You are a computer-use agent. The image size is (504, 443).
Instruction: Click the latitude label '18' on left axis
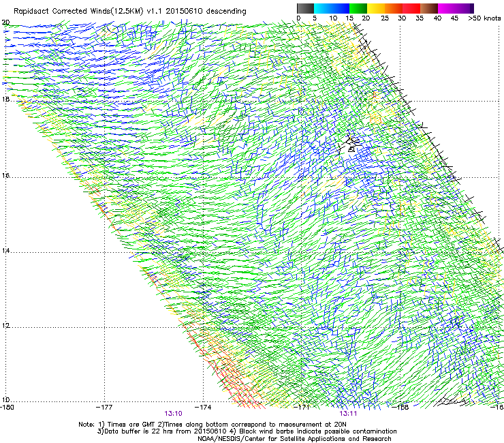point(5,99)
